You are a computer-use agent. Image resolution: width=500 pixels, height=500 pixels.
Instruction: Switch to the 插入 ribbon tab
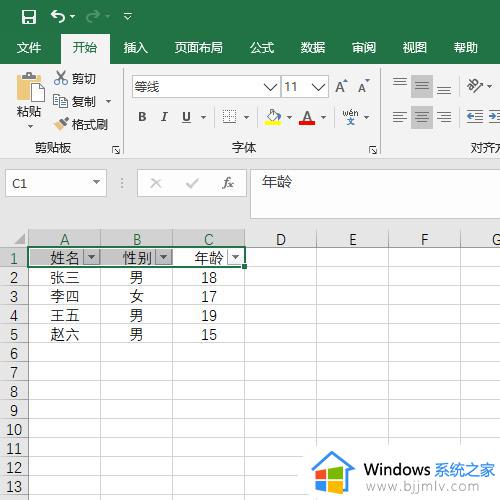[136, 47]
